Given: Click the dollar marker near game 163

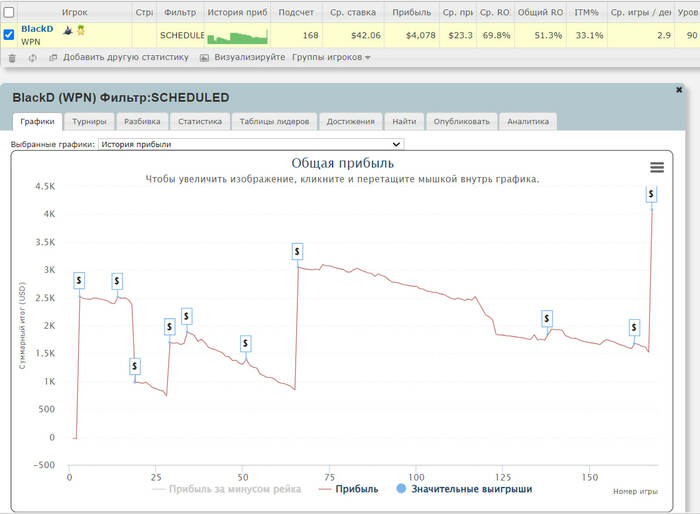Looking at the screenshot, I should (634, 327).
